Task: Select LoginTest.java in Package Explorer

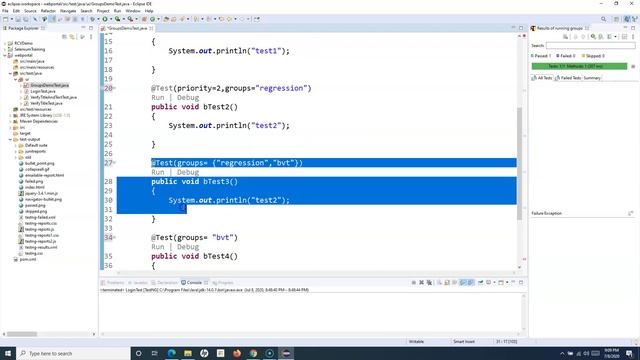Action: tap(42, 91)
